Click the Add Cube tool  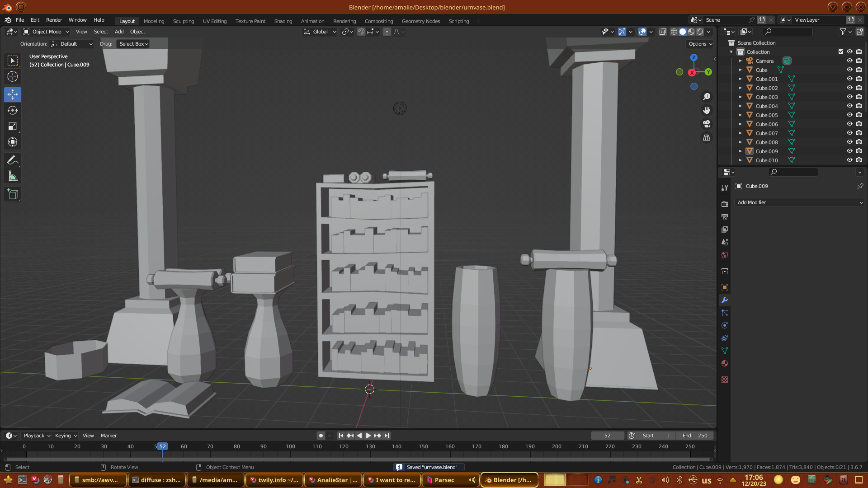13,194
